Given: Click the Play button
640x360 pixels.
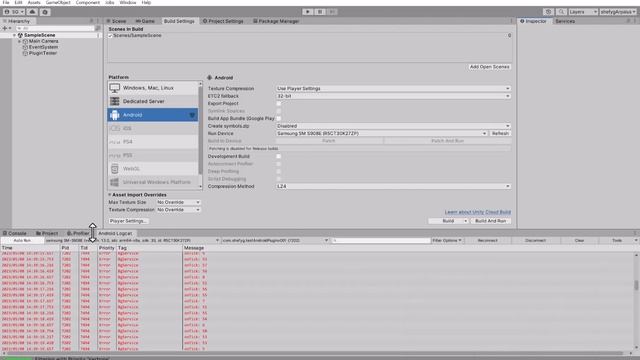Looking at the screenshot, I should click(x=308, y=12).
